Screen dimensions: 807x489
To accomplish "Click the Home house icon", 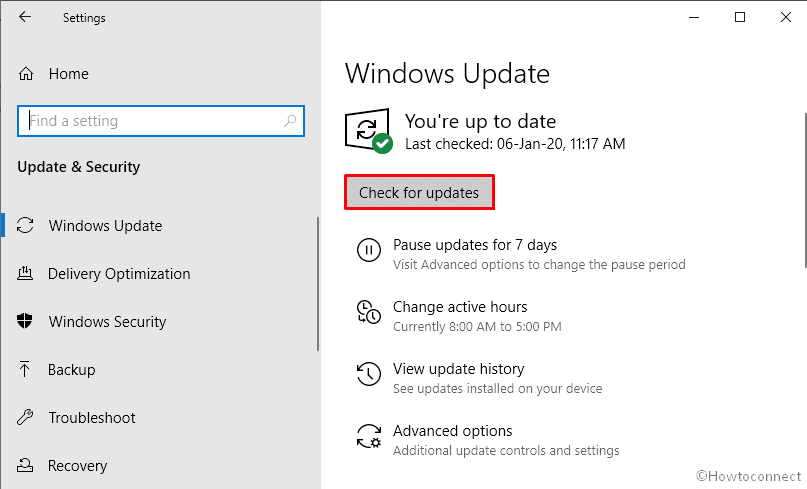I will click(26, 74).
